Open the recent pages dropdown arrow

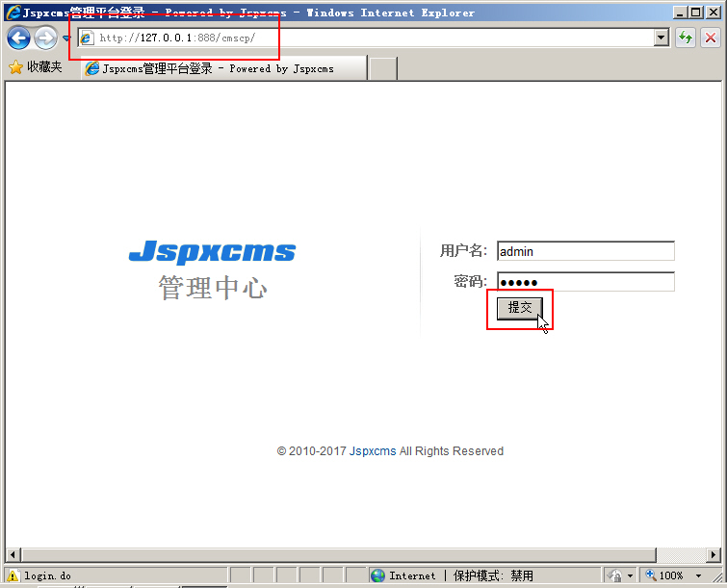click(x=65, y=38)
